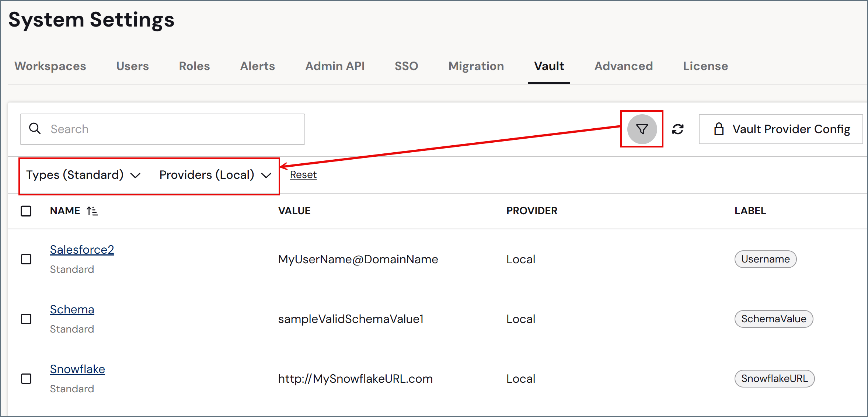This screenshot has width=868, height=417.
Task: Click the Username label tag
Action: 766,259
